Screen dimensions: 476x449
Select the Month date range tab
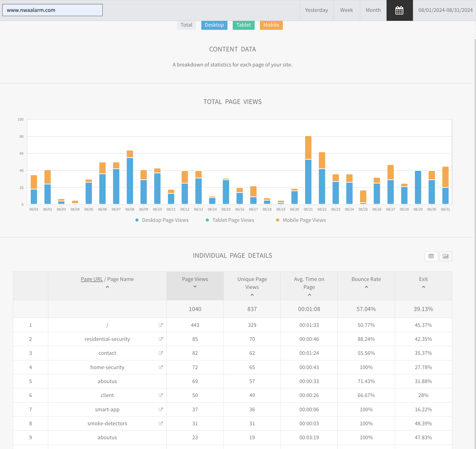(373, 10)
